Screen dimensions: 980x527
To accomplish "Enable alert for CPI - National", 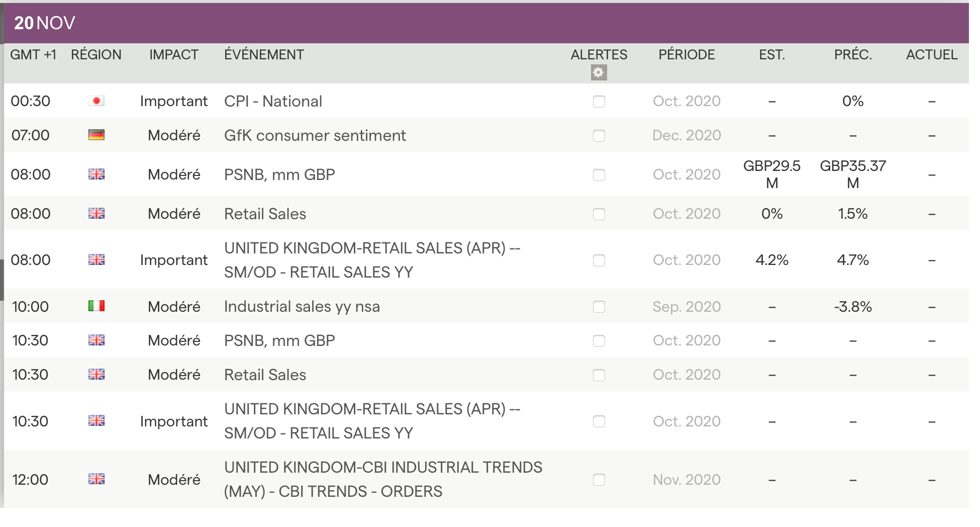I will (599, 102).
